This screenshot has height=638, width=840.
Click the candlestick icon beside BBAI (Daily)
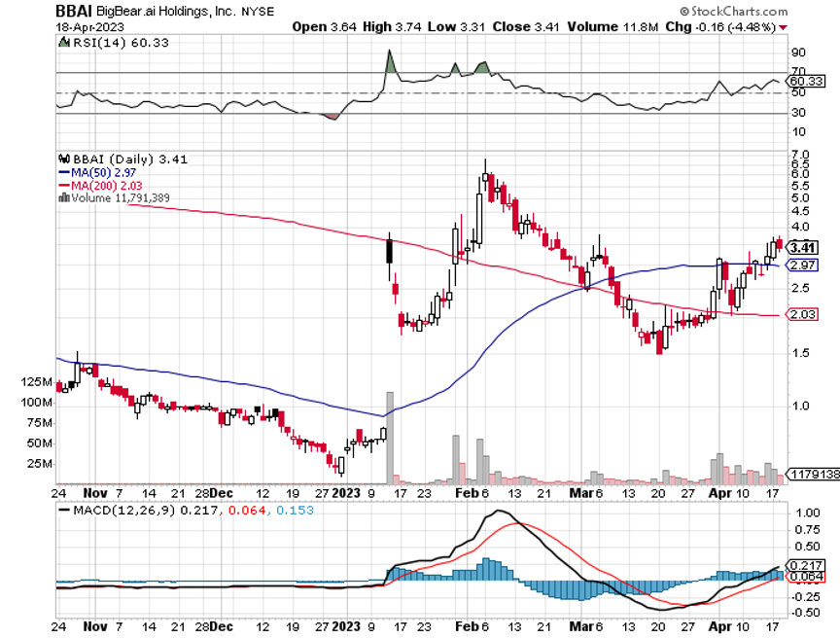point(64,156)
